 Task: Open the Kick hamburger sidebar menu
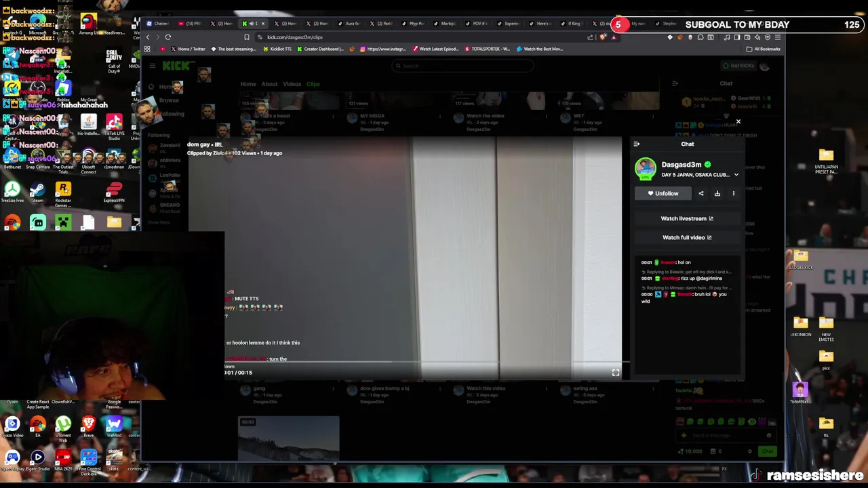pos(153,66)
